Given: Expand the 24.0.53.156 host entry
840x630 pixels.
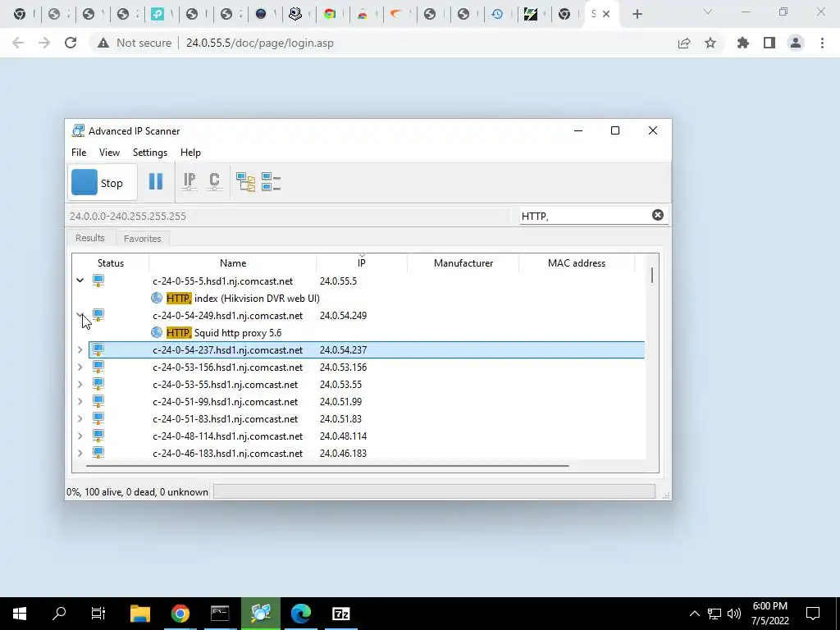Looking at the screenshot, I should click(80, 367).
